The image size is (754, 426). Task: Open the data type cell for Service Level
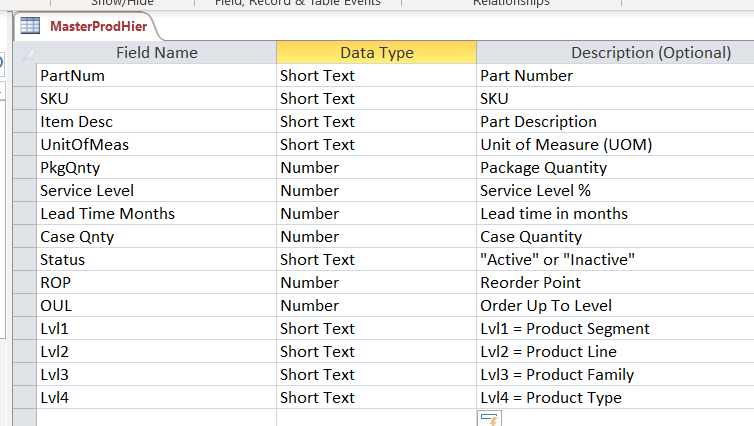pyautogui.click(x=377, y=191)
